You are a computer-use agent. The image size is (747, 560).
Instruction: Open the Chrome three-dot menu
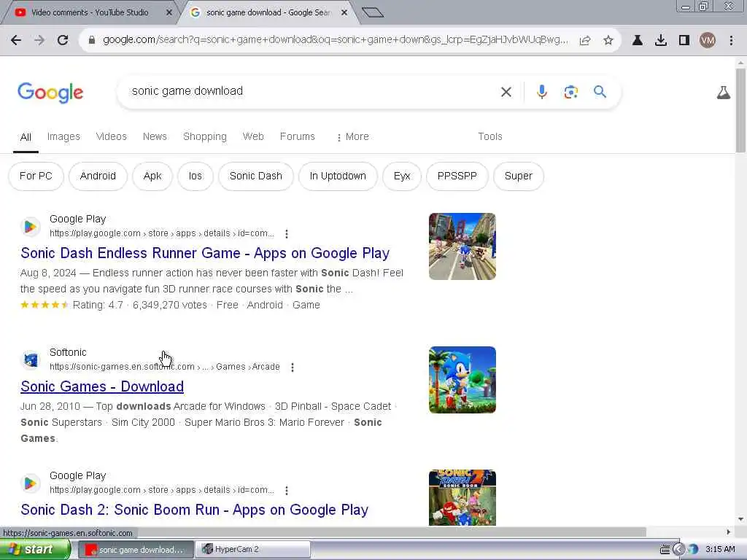pos(731,41)
